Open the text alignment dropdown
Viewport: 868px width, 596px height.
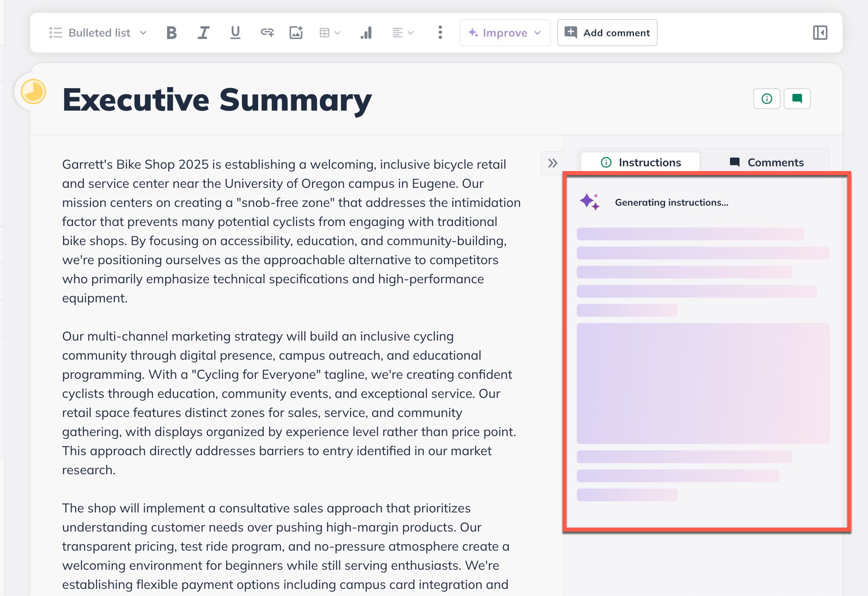(x=403, y=33)
